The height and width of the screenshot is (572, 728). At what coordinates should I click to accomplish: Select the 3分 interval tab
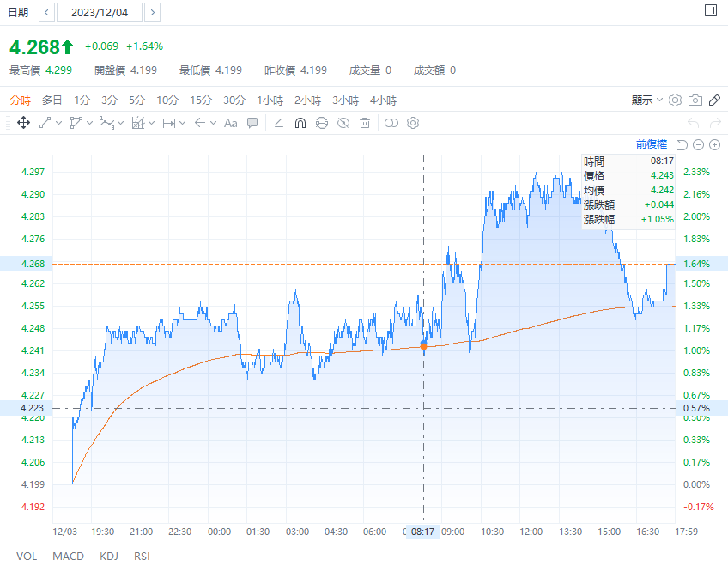pos(110,100)
